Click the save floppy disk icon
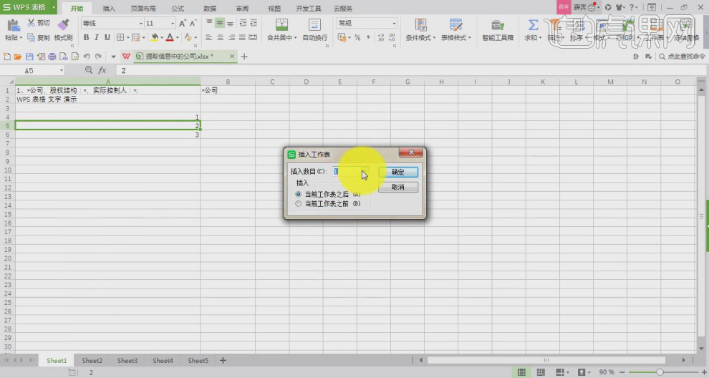 tap(29, 57)
